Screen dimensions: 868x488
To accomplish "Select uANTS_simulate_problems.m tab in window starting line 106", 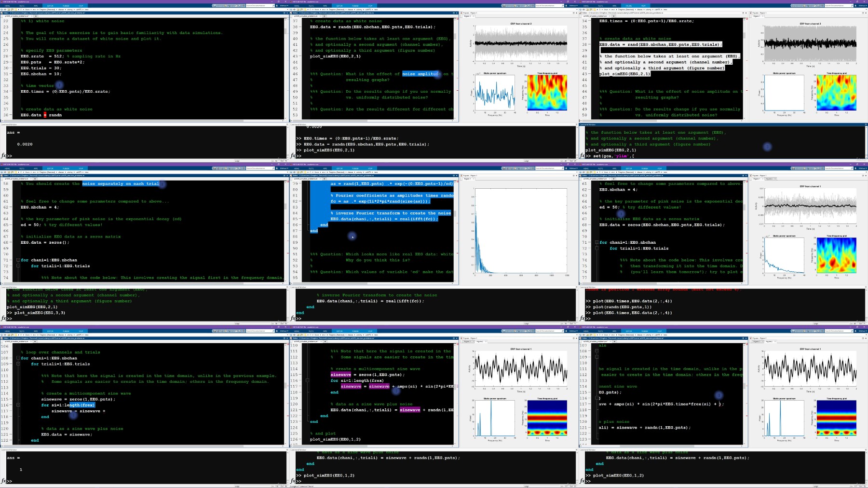I will (17, 341).
